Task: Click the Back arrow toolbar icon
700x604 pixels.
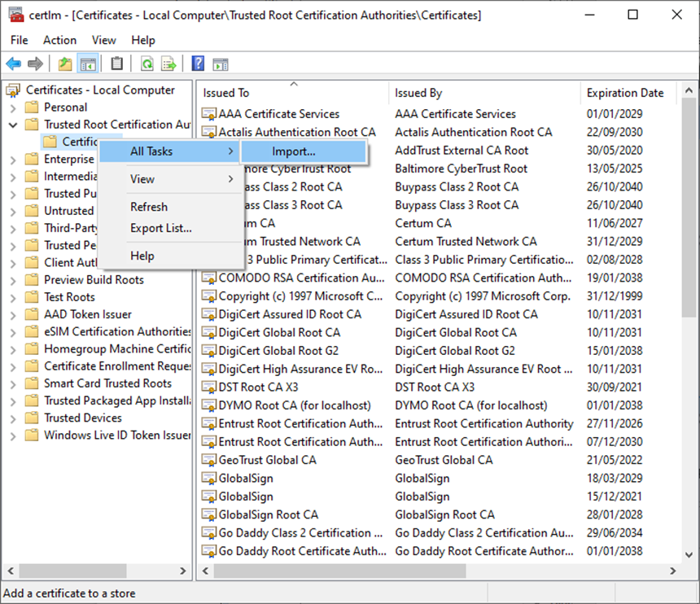Action: click(13, 63)
